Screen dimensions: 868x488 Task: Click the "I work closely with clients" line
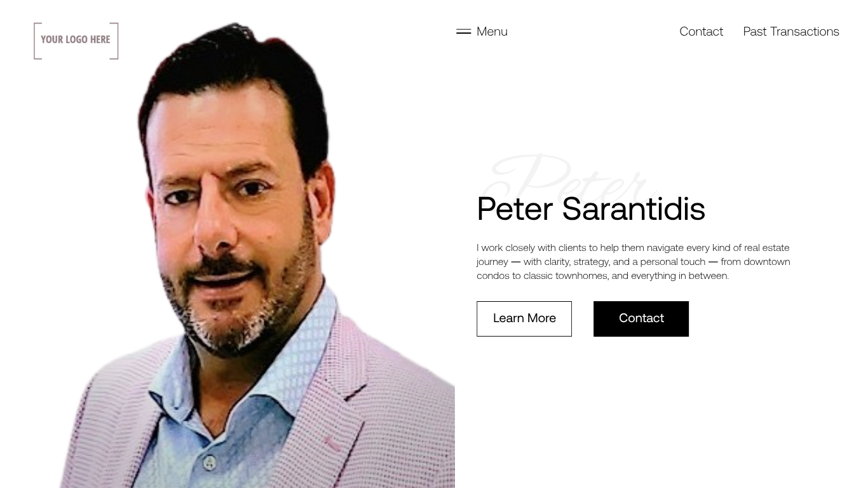click(x=633, y=248)
